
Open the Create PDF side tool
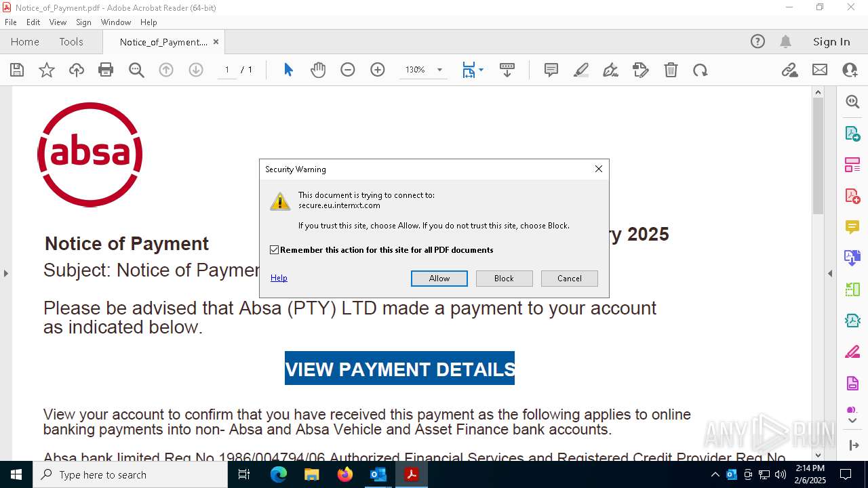pos(852,196)
